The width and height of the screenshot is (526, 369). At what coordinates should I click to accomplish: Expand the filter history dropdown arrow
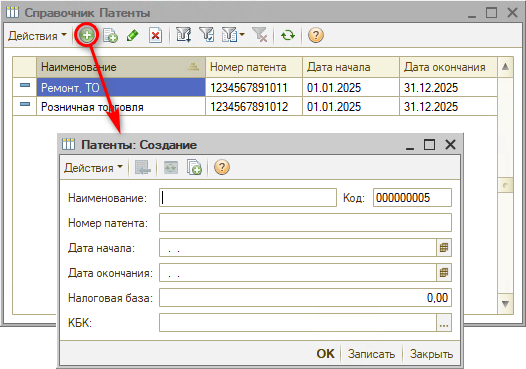pyautogui.click(x=242, y=34)
